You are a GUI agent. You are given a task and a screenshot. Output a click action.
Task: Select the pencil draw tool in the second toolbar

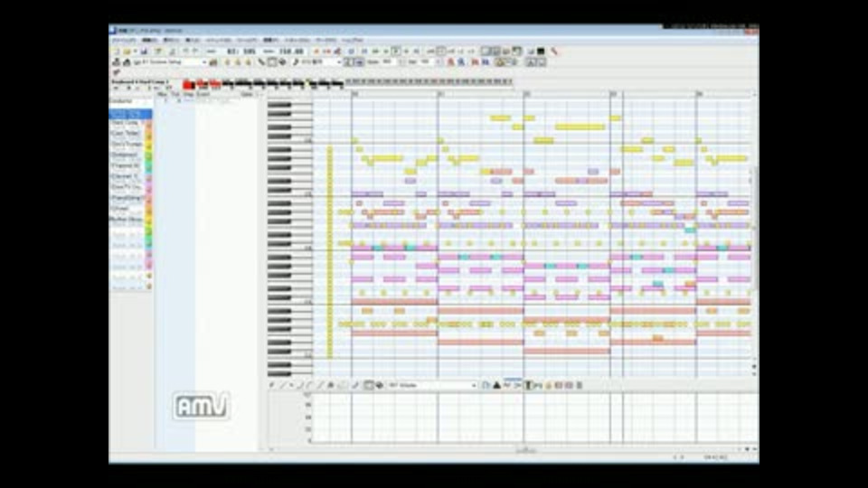click(x=261, y=62)
